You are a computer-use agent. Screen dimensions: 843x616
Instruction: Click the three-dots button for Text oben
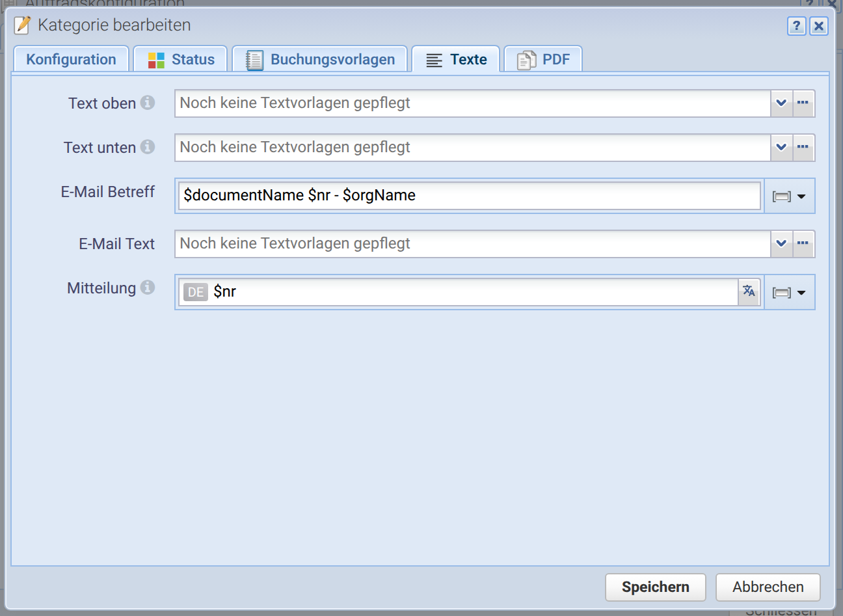click(x=803, y=103)
